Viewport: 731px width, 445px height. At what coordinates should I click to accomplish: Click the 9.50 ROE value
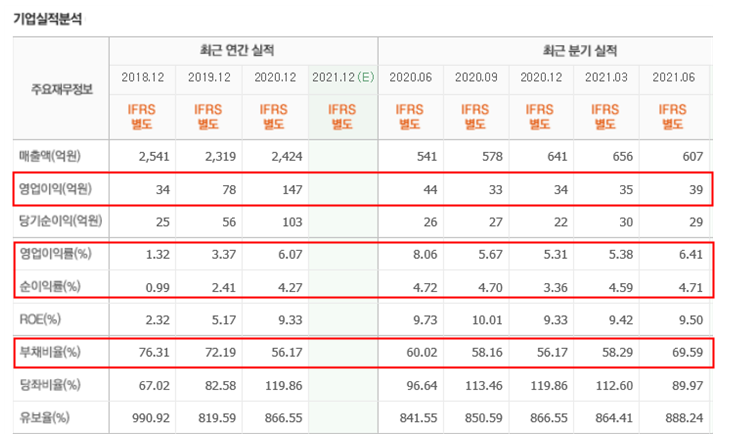click(x=690, y=320)
